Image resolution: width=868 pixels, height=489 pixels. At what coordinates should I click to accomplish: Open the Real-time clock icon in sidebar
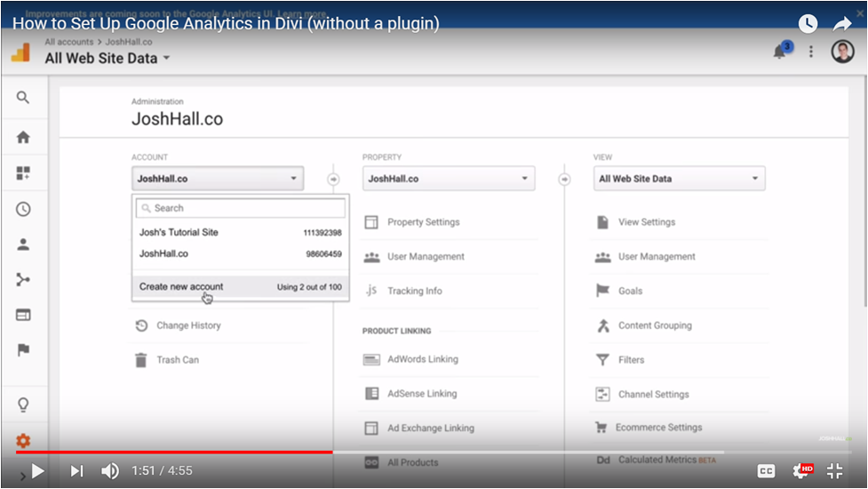[x=23, y=209]
